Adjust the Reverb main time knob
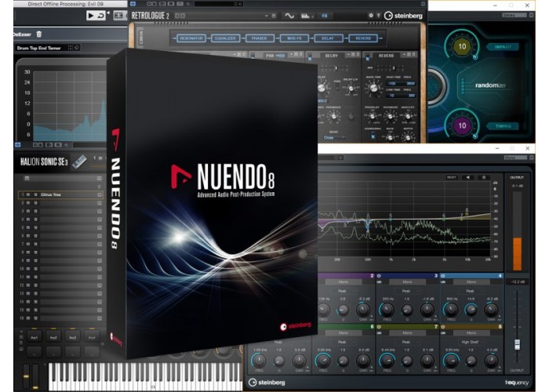This screenshot has height=392, width=549. click(x=373, y=87)
